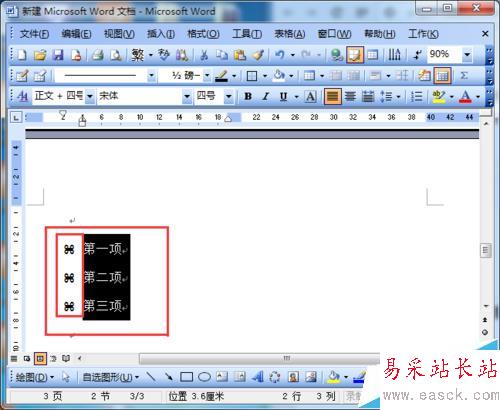Open the zoom 90% dropdown

point(467,54)
